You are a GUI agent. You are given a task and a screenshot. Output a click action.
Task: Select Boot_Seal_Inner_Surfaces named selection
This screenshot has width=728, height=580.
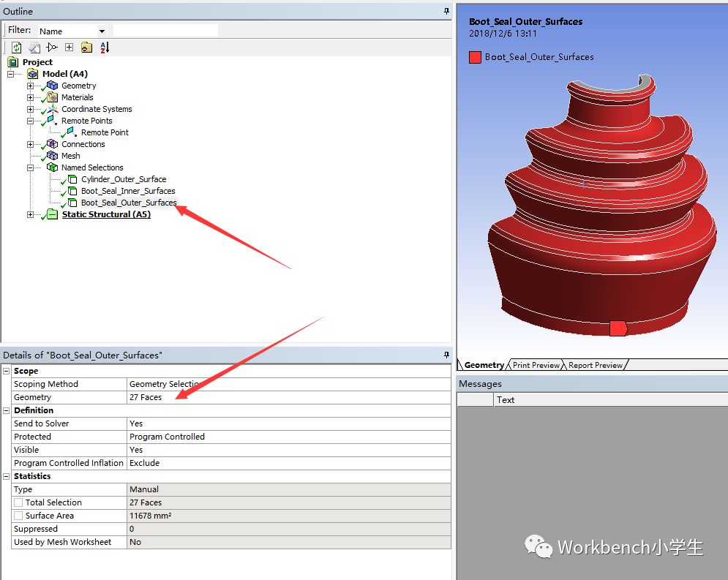click(x=127, y=191)
